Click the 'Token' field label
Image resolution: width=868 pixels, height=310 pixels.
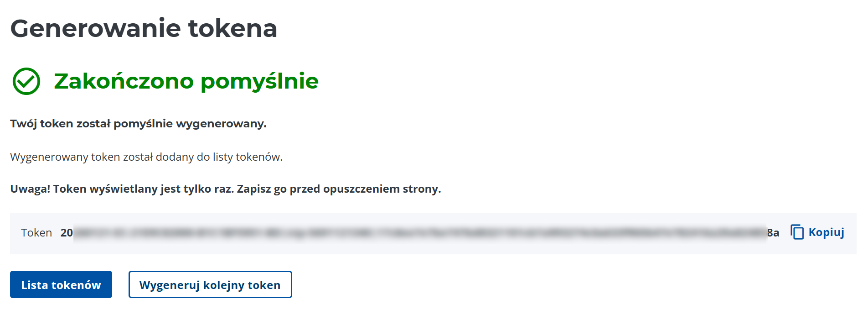36,233
